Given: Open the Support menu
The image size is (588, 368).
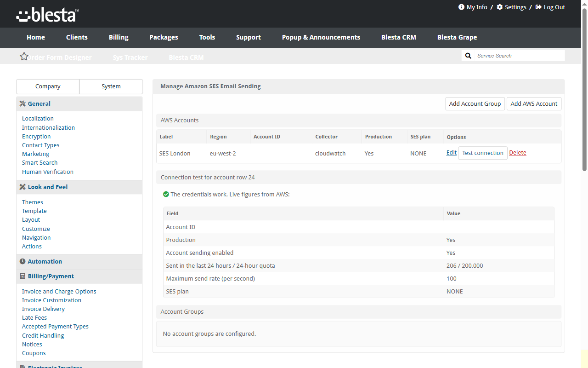Looking at the screenshot, I should point(249,37).
